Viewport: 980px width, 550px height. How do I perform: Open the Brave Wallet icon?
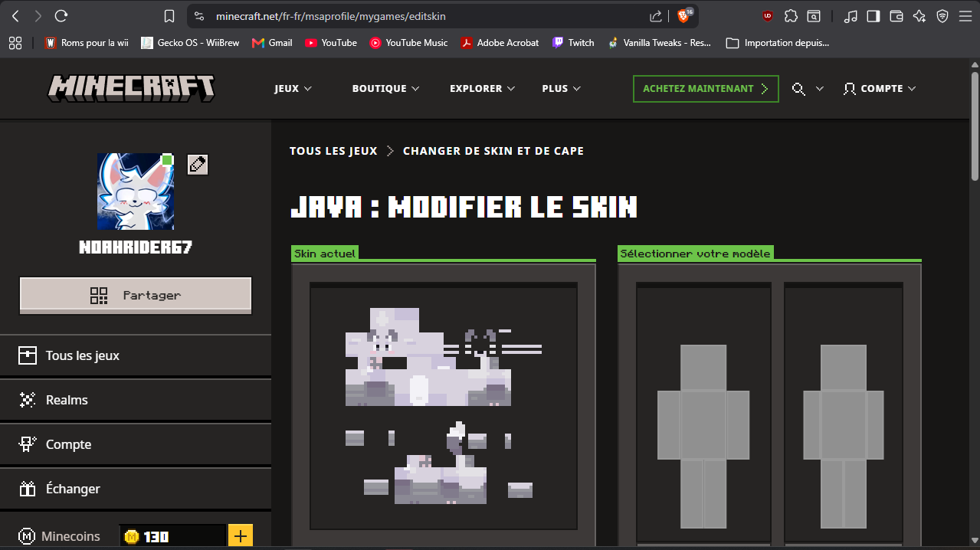896,16
